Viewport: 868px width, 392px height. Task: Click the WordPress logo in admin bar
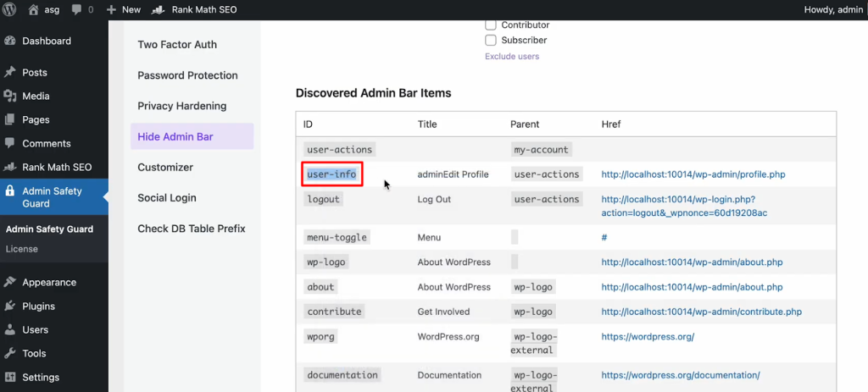pyautogui.click(x=11, y=9)
